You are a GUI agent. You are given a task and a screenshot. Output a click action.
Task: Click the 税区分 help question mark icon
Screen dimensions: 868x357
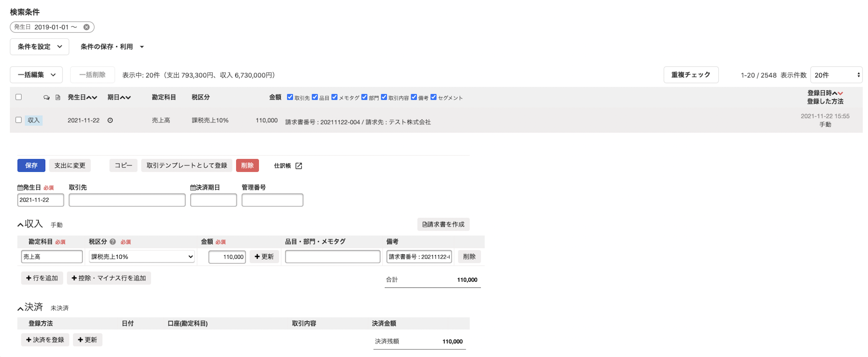tap(113, 242)
